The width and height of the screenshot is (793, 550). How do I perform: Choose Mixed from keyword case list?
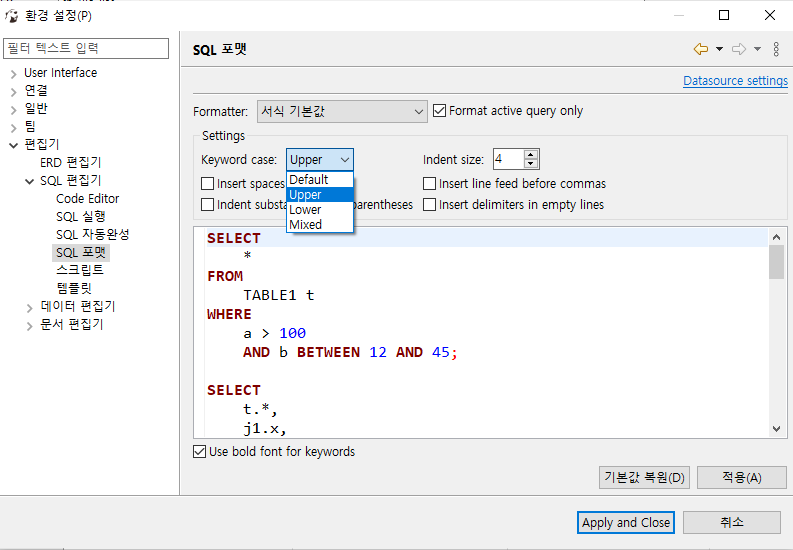[305, 225]
